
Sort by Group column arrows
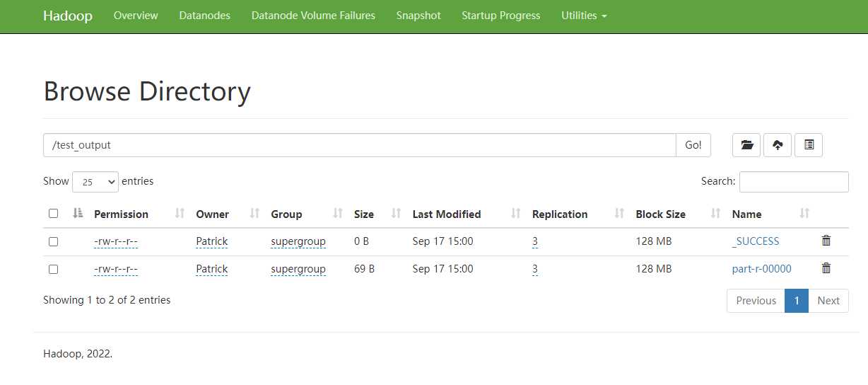338,214
